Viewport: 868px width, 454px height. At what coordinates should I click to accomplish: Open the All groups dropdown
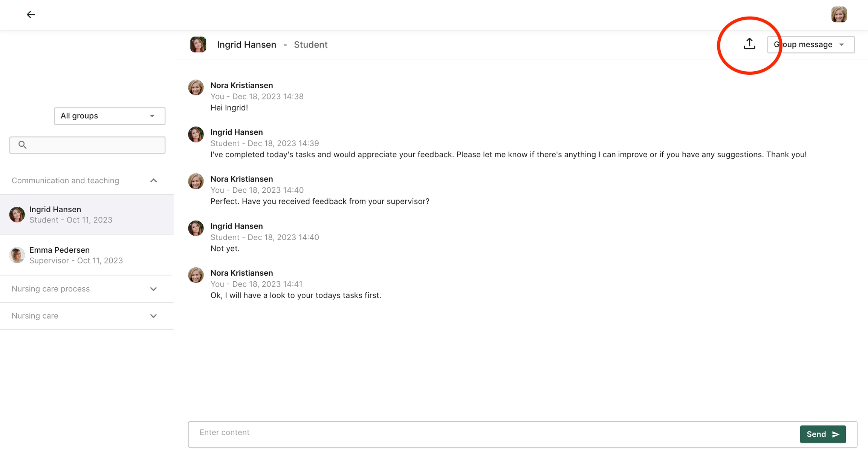click(x=109, y=116)
